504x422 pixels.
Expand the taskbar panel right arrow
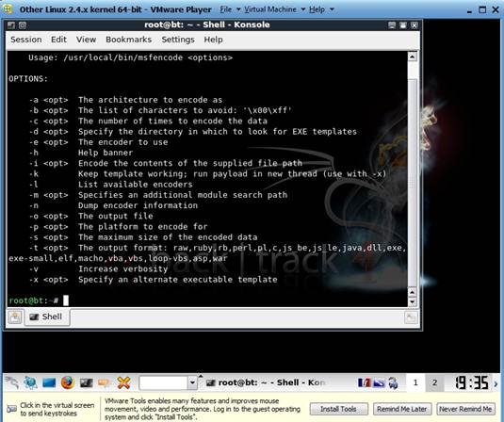(496, 383)
